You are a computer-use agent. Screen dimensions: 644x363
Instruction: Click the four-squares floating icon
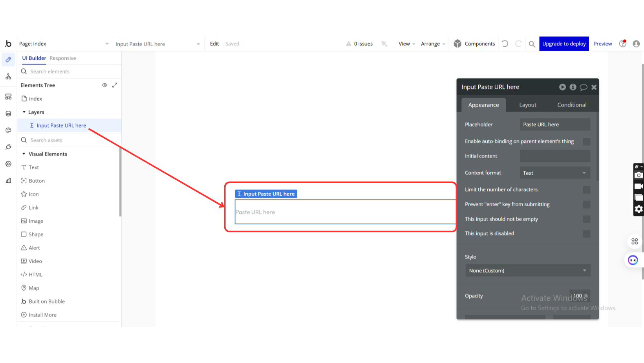635,242
